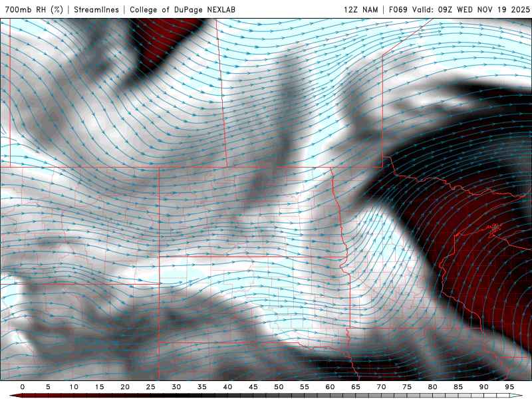Click the 45 value on the RH scale
The height and width of the screenshot is (399, 532).
(x=253, y=387)
